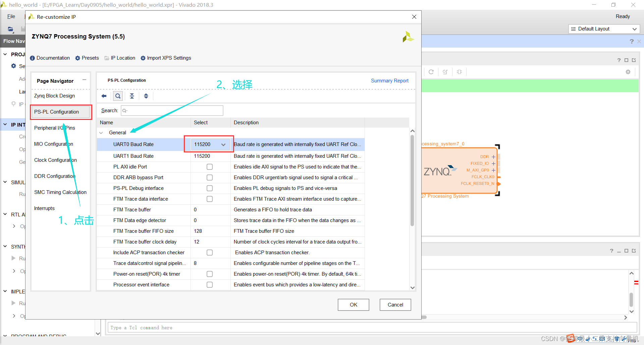Open Clock Configuration page
Screen dimensions: 644x345
(55, 160)
